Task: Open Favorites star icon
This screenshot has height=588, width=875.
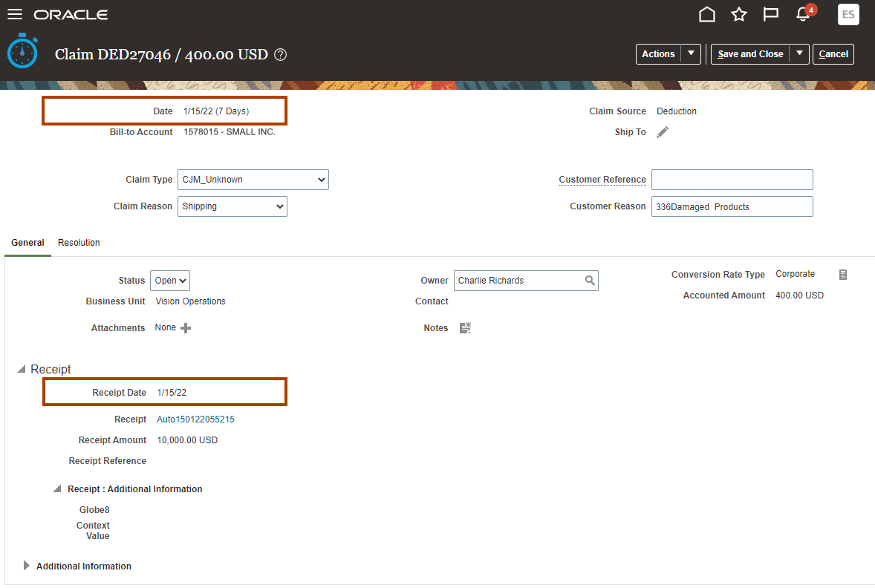Action: [x=739, y=15]
